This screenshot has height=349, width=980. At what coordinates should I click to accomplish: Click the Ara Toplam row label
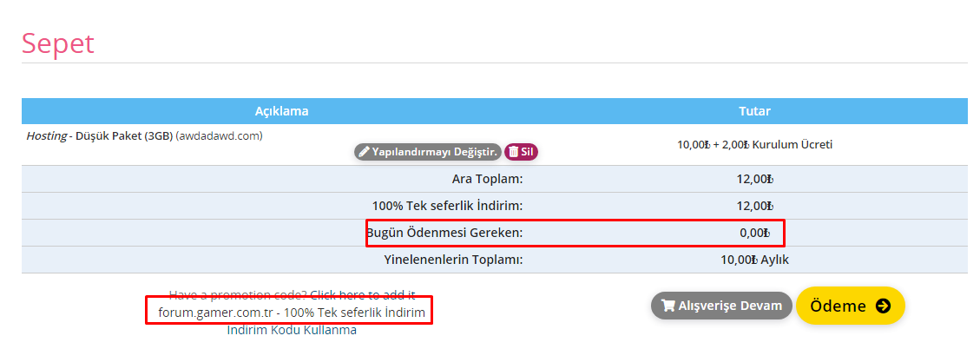[488, 180]
